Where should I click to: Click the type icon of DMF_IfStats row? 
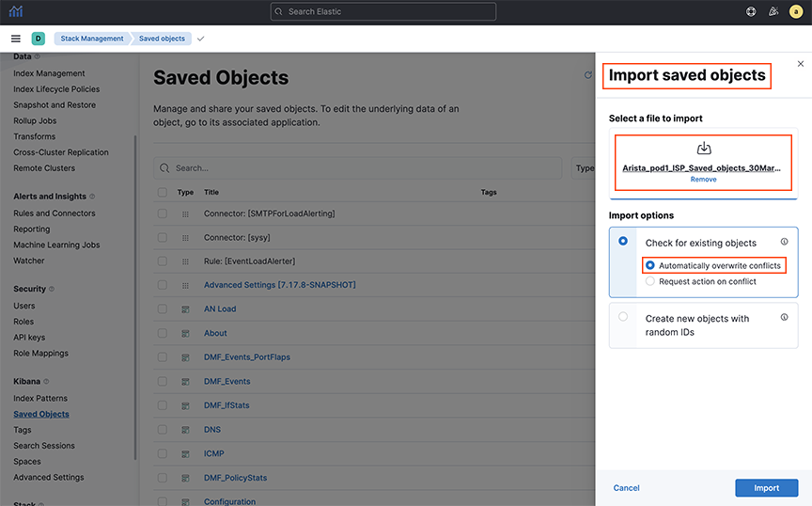pos(185,406)
